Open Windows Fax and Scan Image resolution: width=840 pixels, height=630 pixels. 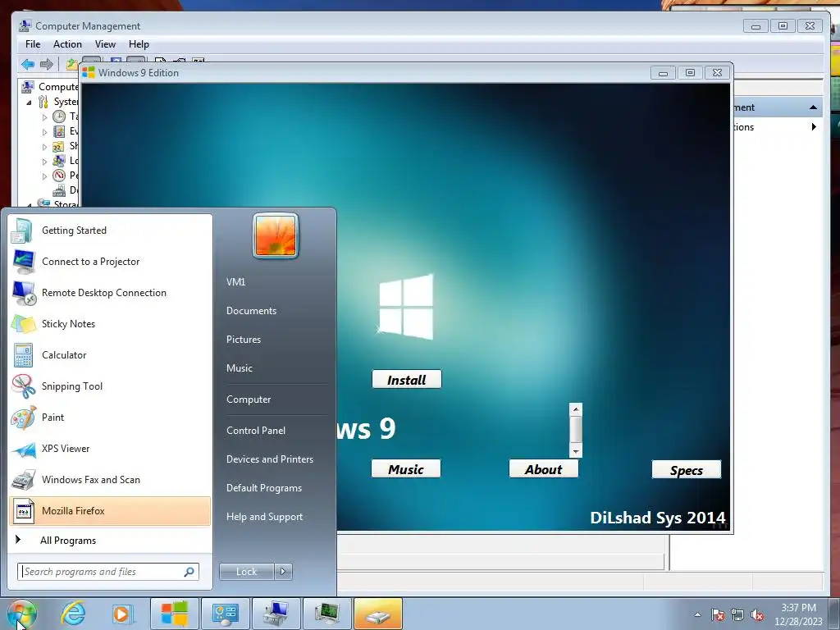point(110,479)
